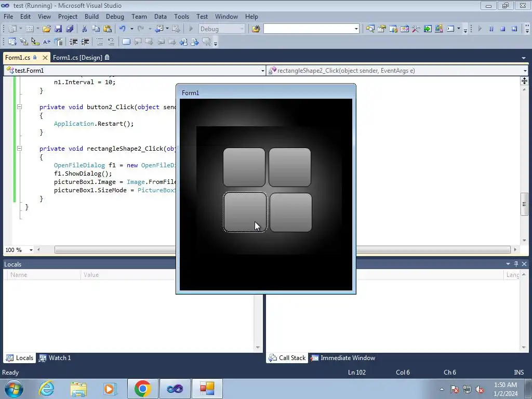Expand the Undo history dropdown arrow
Image resolution: width=532 pixels, height=399 pixels.
pos(131,29)
